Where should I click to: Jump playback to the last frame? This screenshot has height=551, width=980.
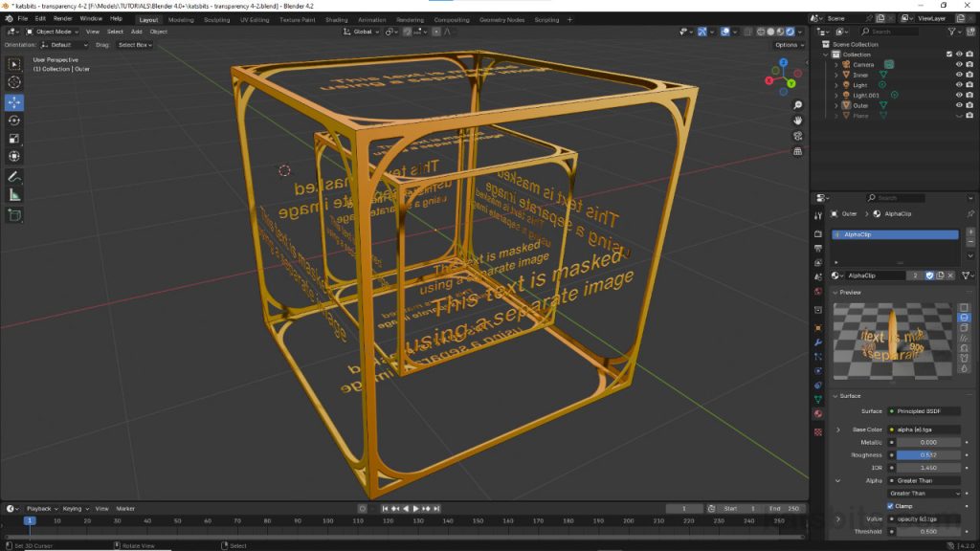[x=436, y=508]
